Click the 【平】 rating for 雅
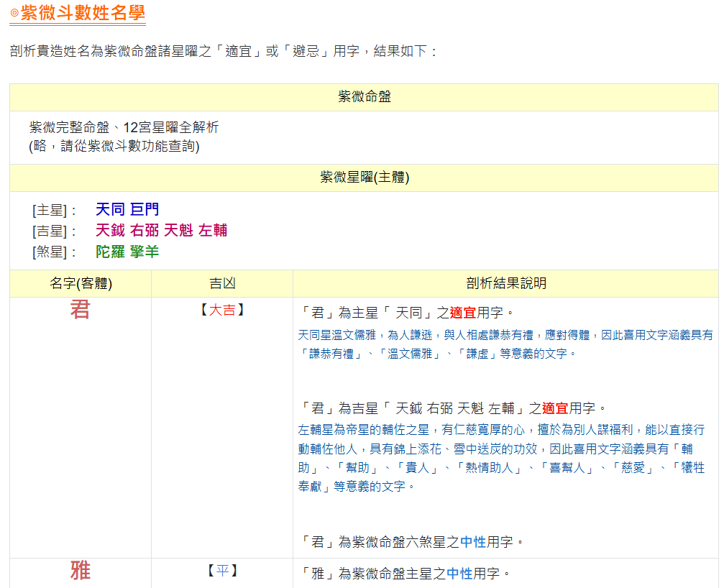Image resolution: width=724 pixels, height=588 pixels. tap(222, 571)
